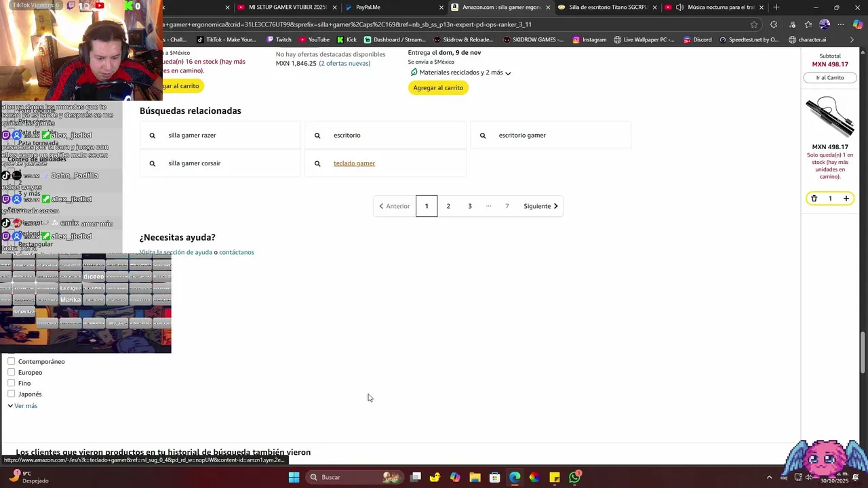868x488 pixels.
Task: Remove cart item with the trash icon
Action: coord(814,199)
